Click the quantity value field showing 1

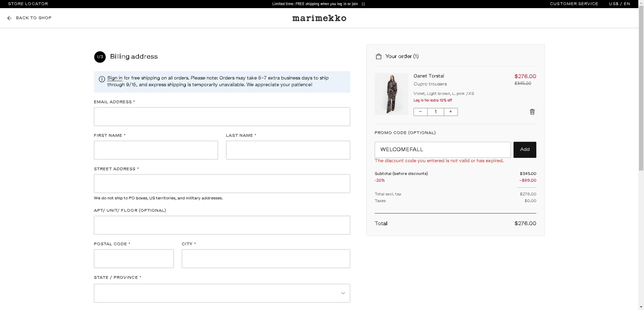tap(435, 112)
